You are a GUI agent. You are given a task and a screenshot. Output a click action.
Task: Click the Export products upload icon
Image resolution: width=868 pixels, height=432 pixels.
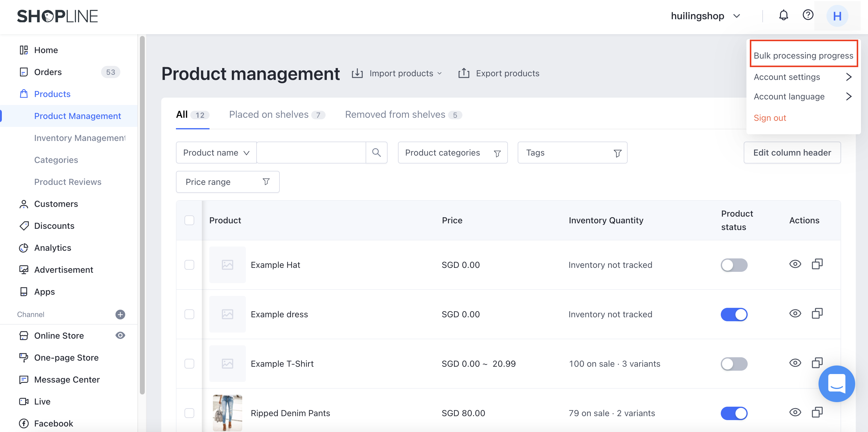coord(464,73)
